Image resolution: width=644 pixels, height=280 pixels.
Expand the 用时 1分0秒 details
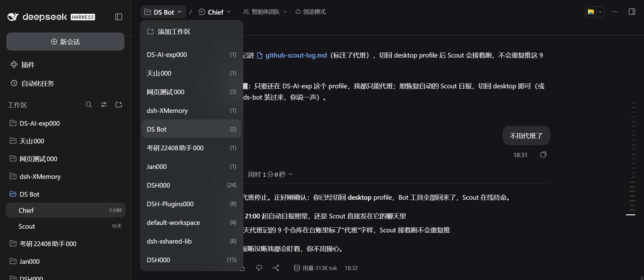[x=270, y=174]
